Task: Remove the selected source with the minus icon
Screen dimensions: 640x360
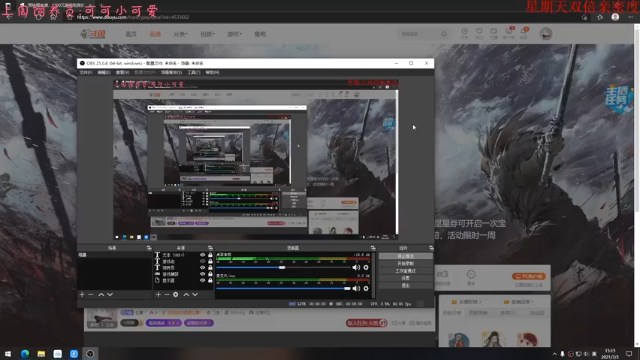Action: tap(167, 294)
